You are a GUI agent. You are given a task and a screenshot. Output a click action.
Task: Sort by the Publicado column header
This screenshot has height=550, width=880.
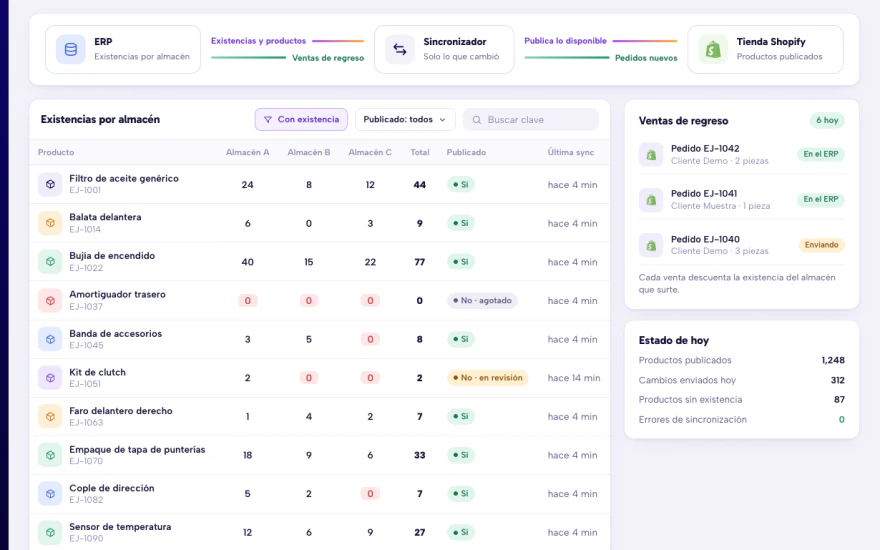466,152
